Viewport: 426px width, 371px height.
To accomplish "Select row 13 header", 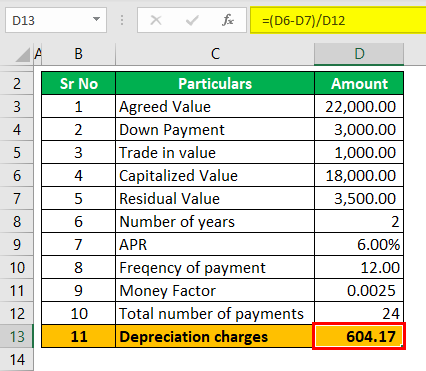I will 17,337.
